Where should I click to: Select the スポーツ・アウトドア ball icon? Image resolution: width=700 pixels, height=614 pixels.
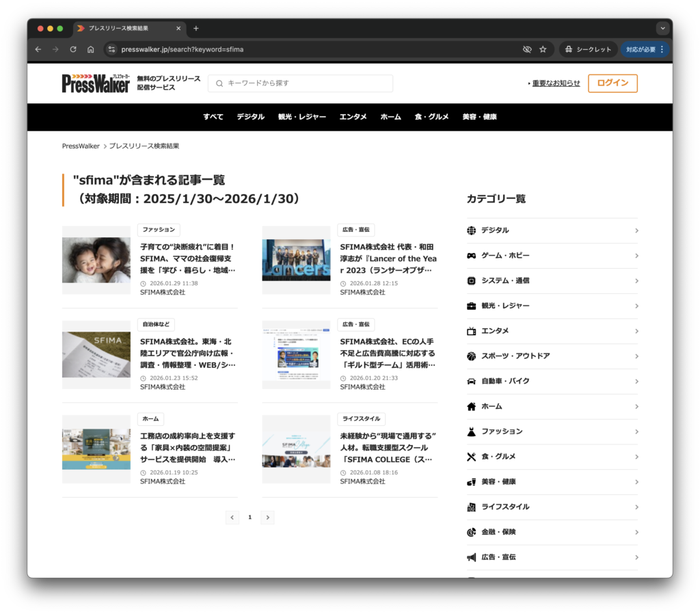point(471,356)
